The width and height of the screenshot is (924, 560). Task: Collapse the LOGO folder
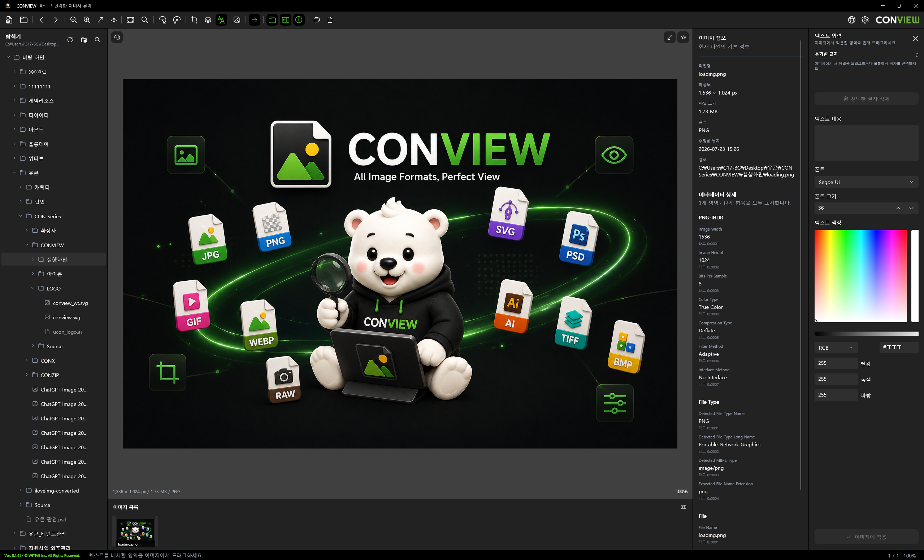pos(32,288)
